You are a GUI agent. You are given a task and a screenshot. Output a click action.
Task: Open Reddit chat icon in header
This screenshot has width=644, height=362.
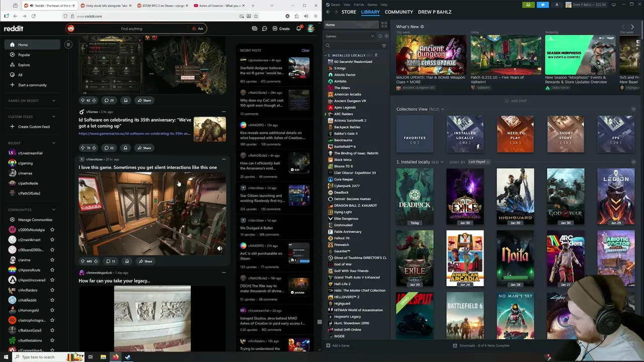coord(264,29)
